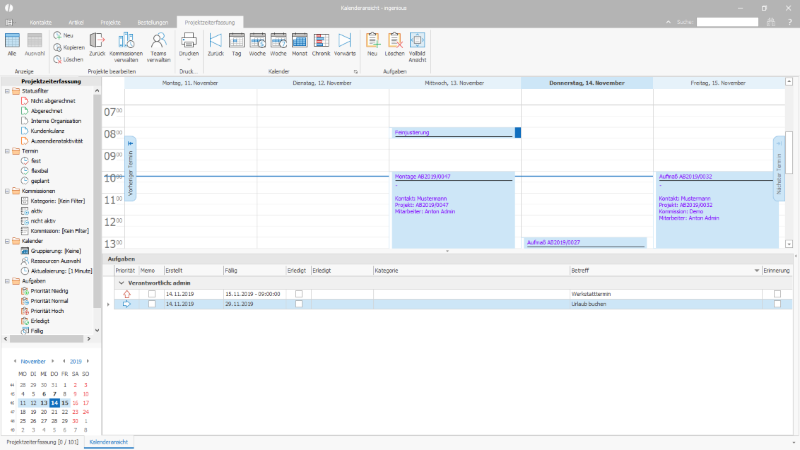Collapse the Kommissionen tree node

pos(7,191)
